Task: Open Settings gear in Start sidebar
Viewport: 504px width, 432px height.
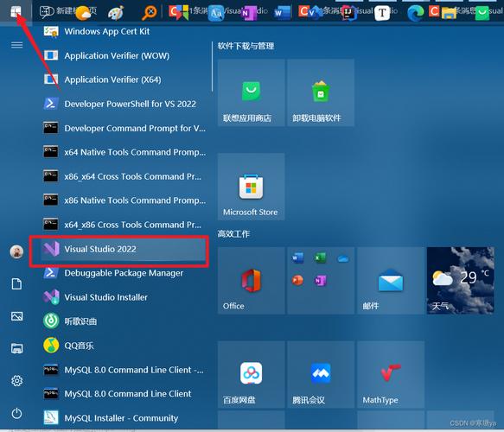Action: (16, 381)
